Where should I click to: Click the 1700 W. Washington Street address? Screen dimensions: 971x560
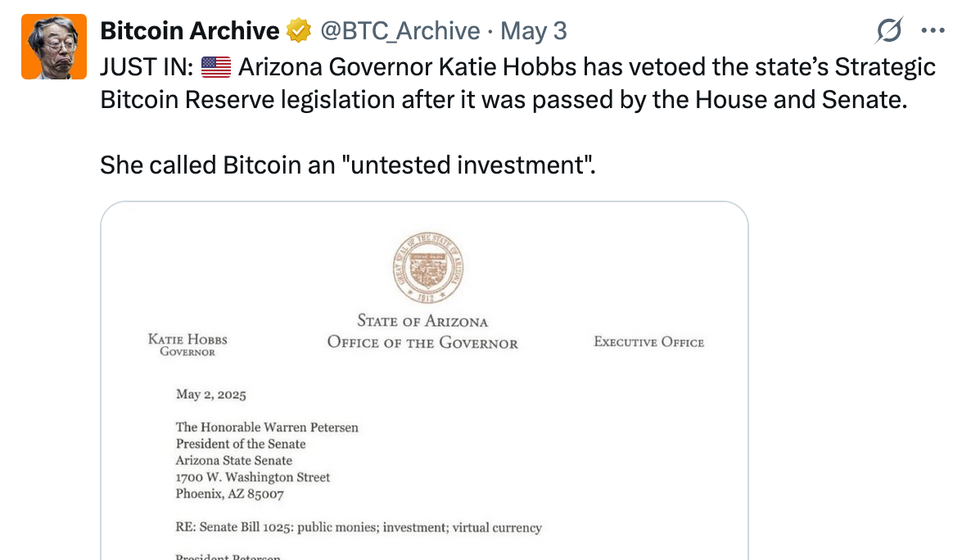tap(253, 477)
